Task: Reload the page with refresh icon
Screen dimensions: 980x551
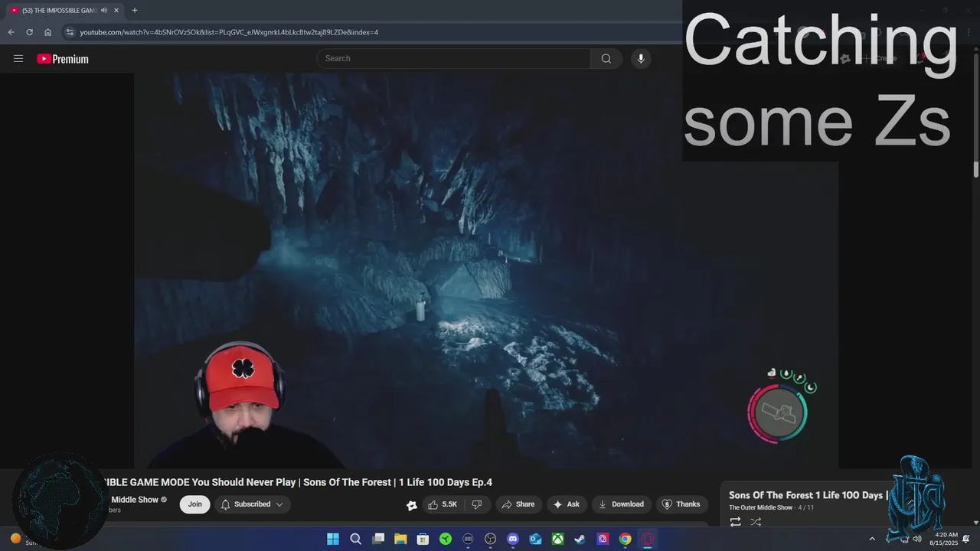Action: [x=29, y=32]
